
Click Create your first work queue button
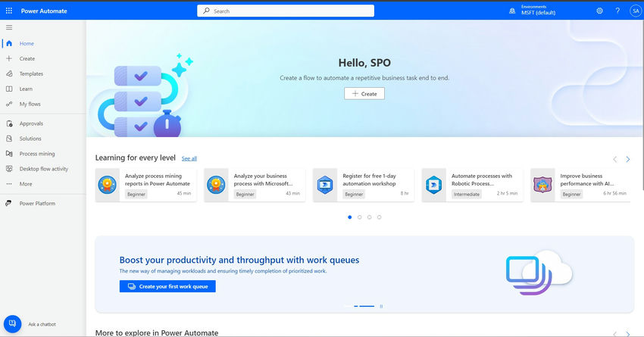click(167, 286)
